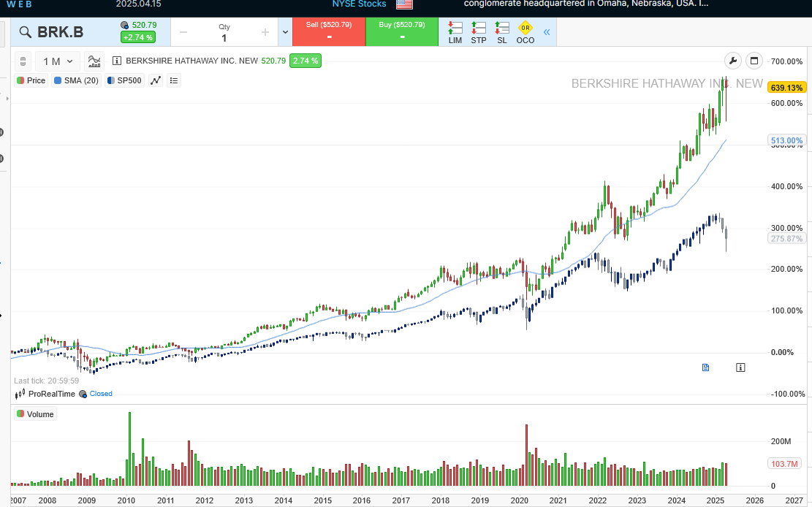Open chart settings wrench icon
The image size is (812, 507).
733,61
